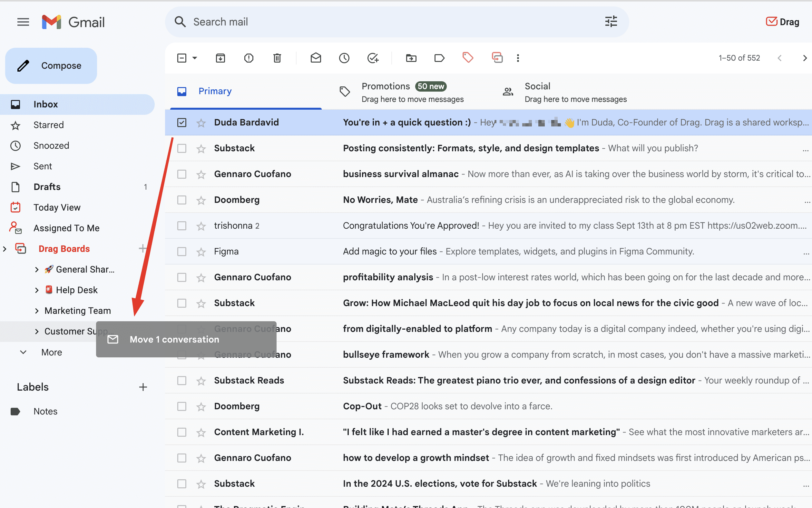Click the Archive toolbar icon
Image resolution: width=812 pixels, height=508 pixels.
pyautogui.click(x=220, y=58)
